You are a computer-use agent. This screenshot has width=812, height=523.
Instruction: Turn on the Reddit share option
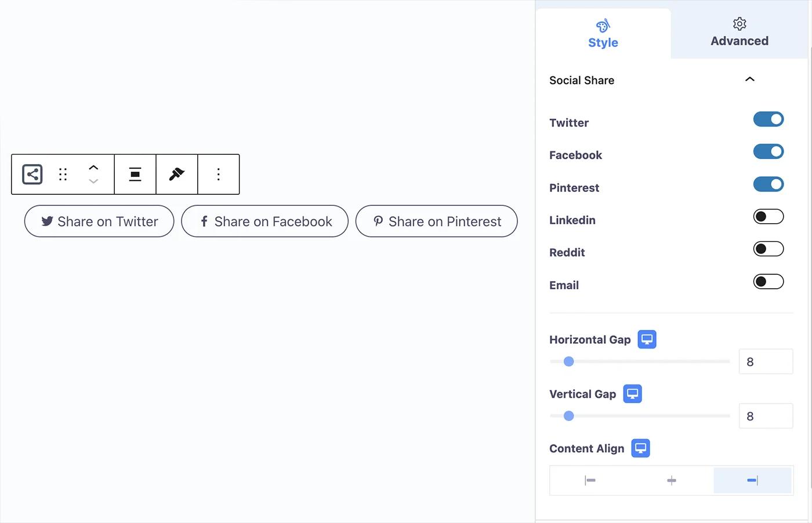coord(768,249)
